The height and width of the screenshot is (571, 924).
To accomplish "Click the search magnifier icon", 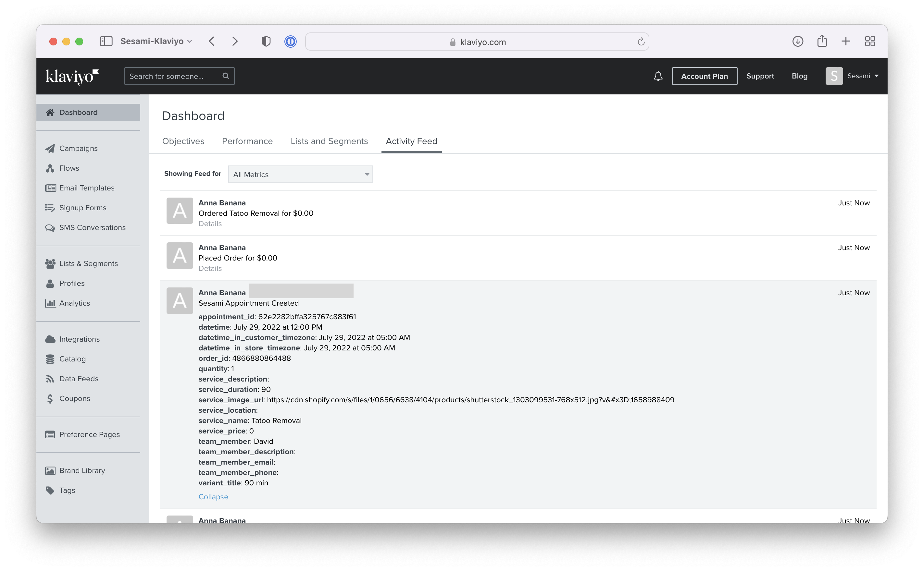I will coord(226,76).
